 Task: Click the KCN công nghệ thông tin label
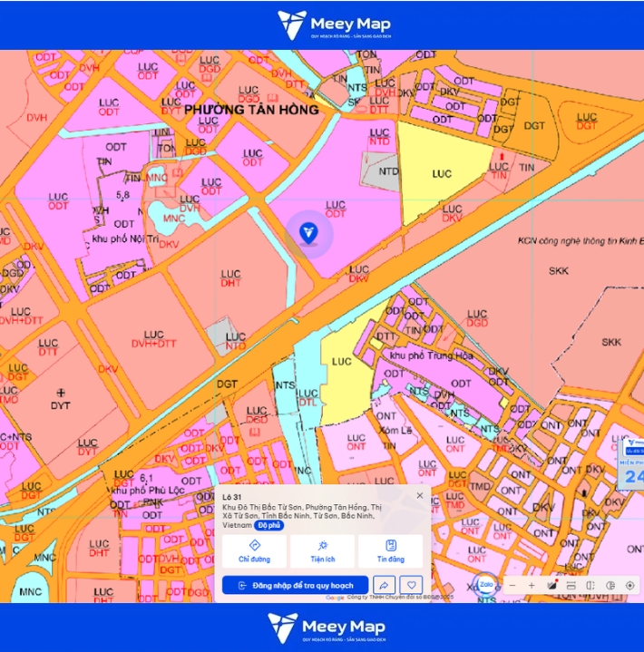(581, 240)
